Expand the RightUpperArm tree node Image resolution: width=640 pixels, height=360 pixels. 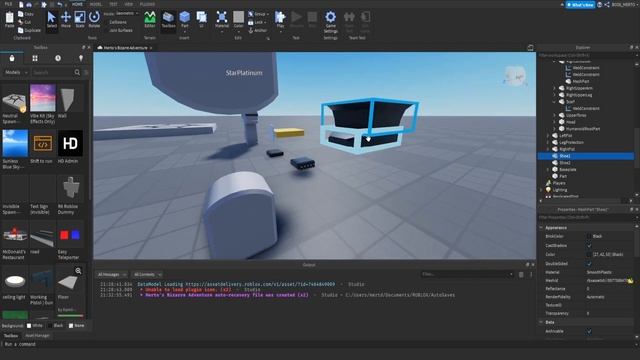click(x=554, y=88)
